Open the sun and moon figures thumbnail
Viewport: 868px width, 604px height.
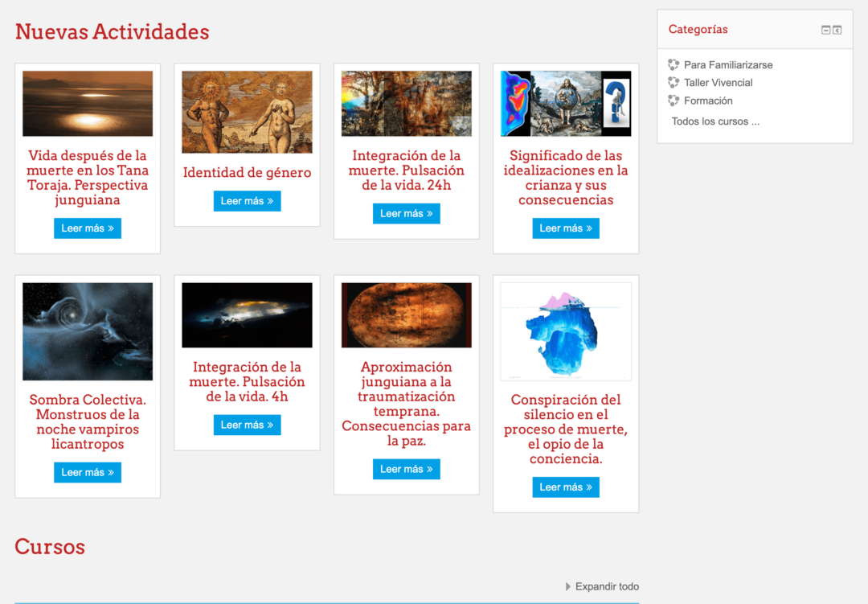(x=247, y=112)
